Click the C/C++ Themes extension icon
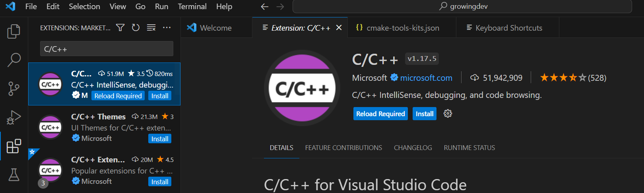 (x=50, y=127)
